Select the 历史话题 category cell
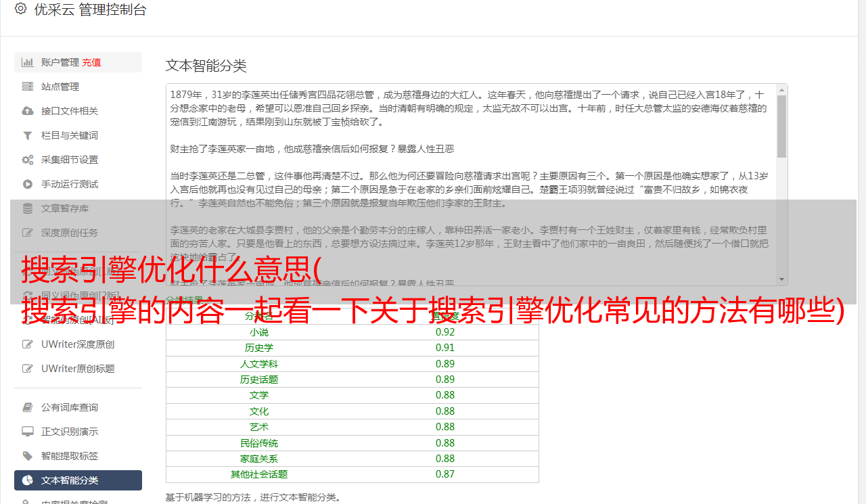866x504 pixels. point(259,380)
